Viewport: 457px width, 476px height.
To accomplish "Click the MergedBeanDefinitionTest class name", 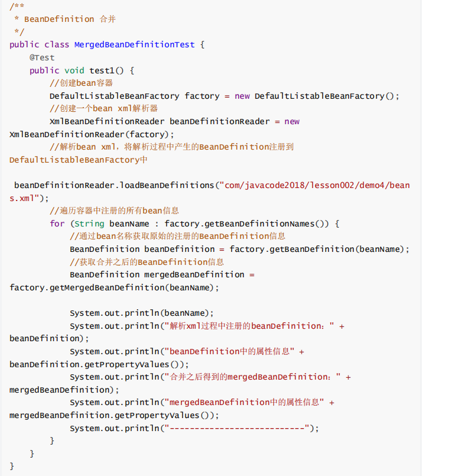I will [139, 45].
